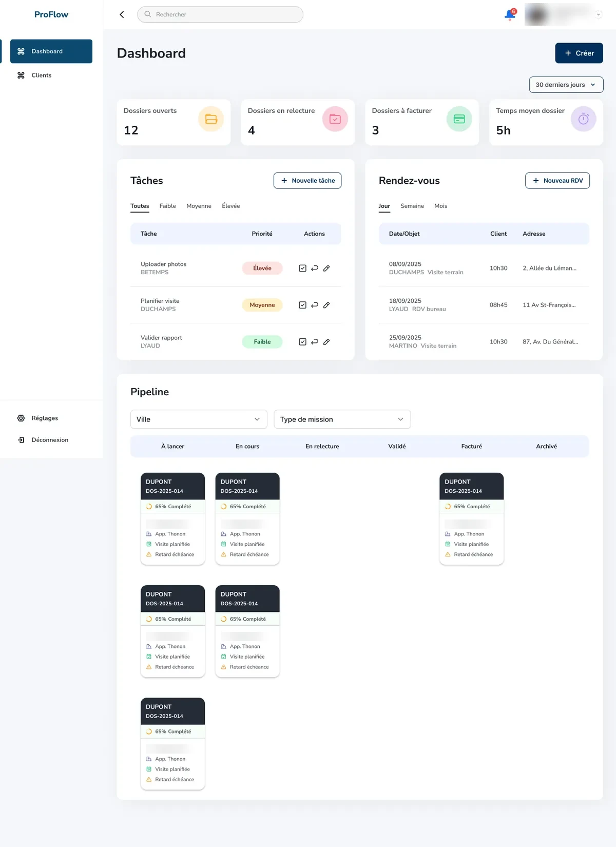This screenshot has width=616, height=847.
Task: Click the Validé pipeline column header
Action: 397,446
